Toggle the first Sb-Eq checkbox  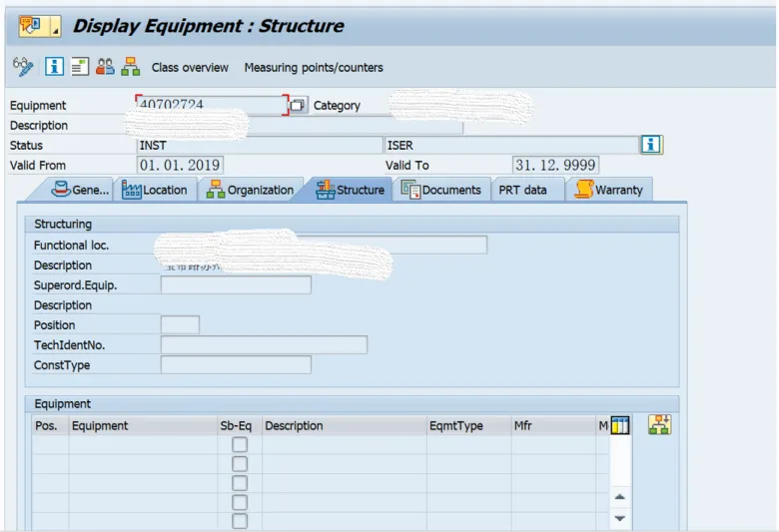[240, 444]
